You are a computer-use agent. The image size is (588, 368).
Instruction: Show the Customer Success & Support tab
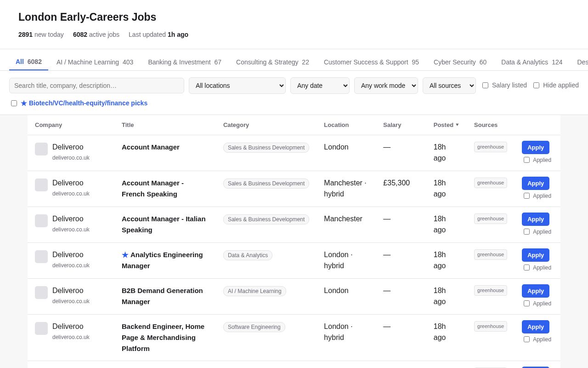pos(371,62)
